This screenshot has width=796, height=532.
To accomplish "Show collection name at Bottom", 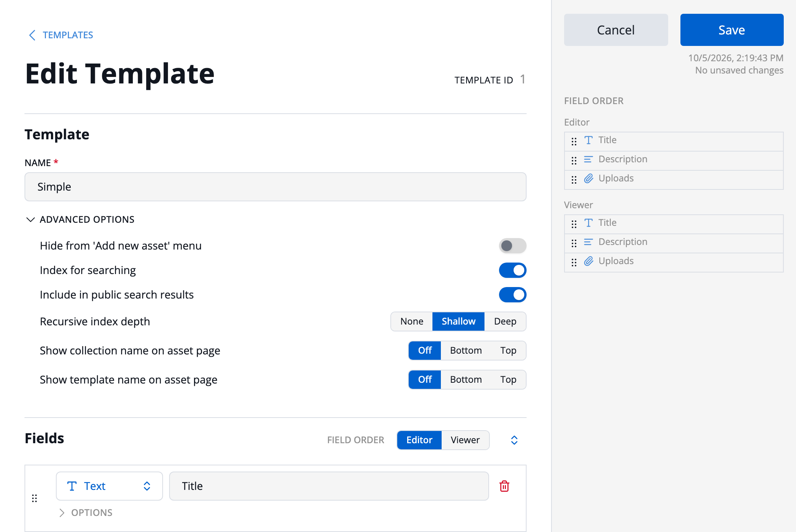I will coord(466,351).
